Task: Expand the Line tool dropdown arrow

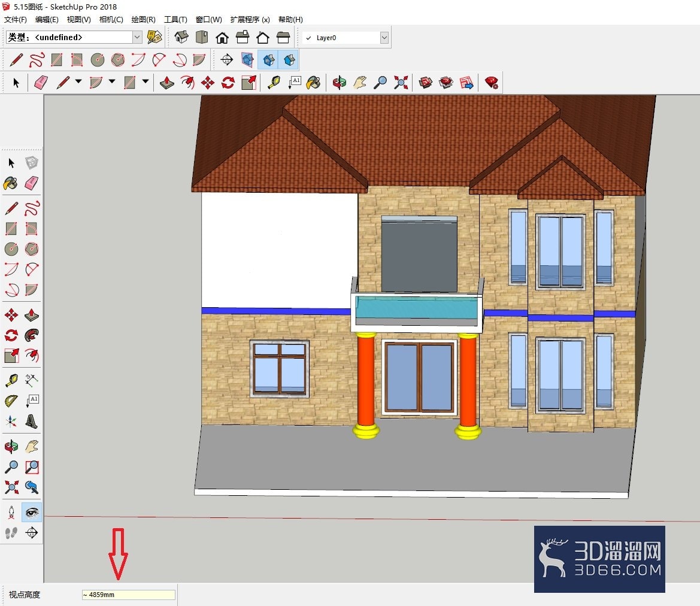Action: (78, 81)
